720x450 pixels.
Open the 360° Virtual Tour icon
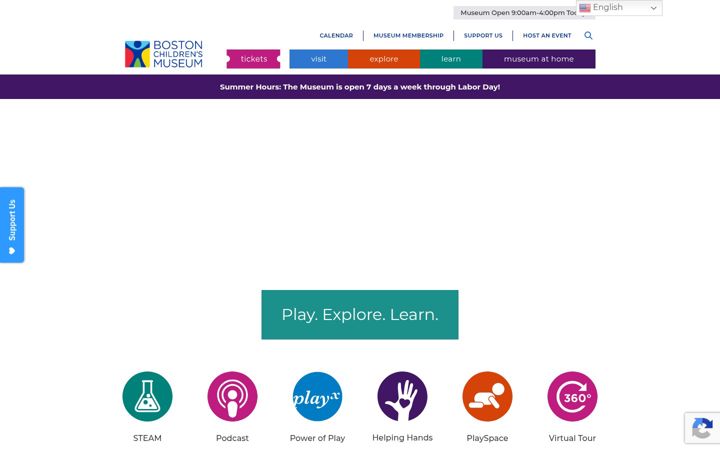pos(572,396)
